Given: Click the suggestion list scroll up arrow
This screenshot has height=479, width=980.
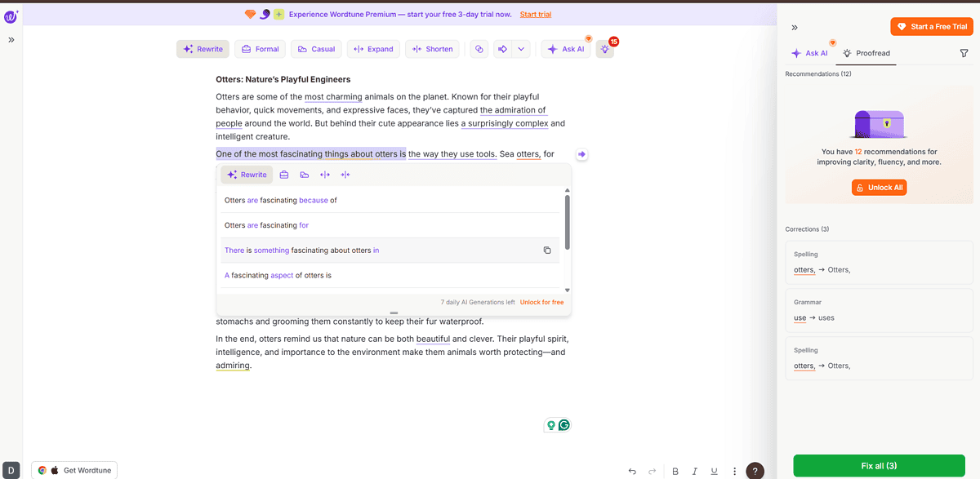Looking at the screenshot, I should tap(568, 190).
